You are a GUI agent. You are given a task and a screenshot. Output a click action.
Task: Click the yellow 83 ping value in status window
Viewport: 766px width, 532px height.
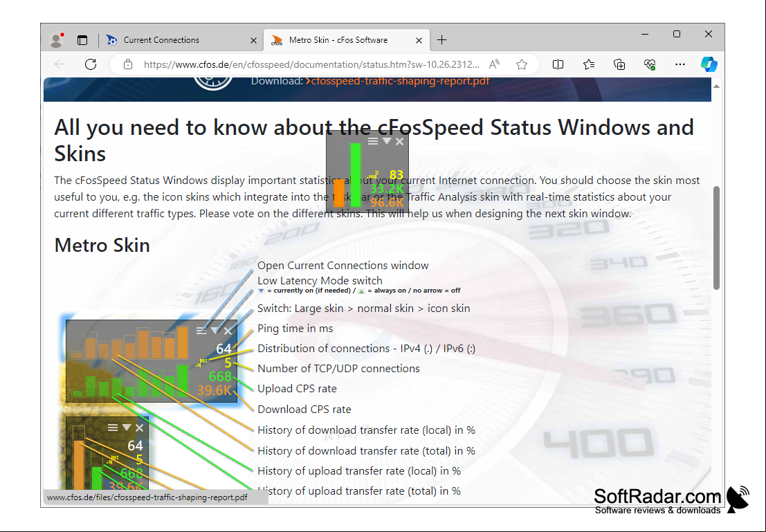point(396,174)
